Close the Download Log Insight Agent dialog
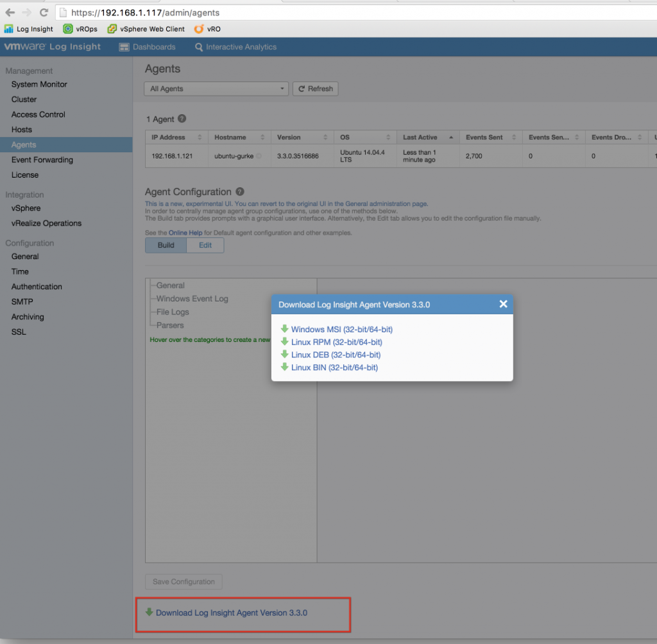Image resolution: width=657 pixels, height=644 pixels. point(503,304)
